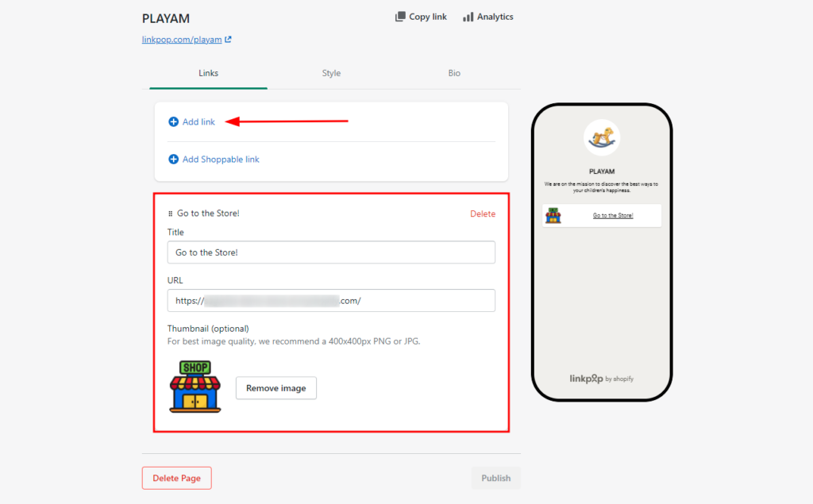Click the PLAYAM page heading
This screenshot has height=504, width=813.
tap(166, 19)
